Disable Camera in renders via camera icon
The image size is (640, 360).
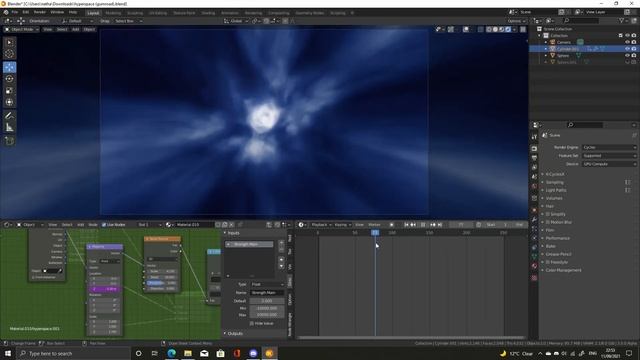pos(634,42)
